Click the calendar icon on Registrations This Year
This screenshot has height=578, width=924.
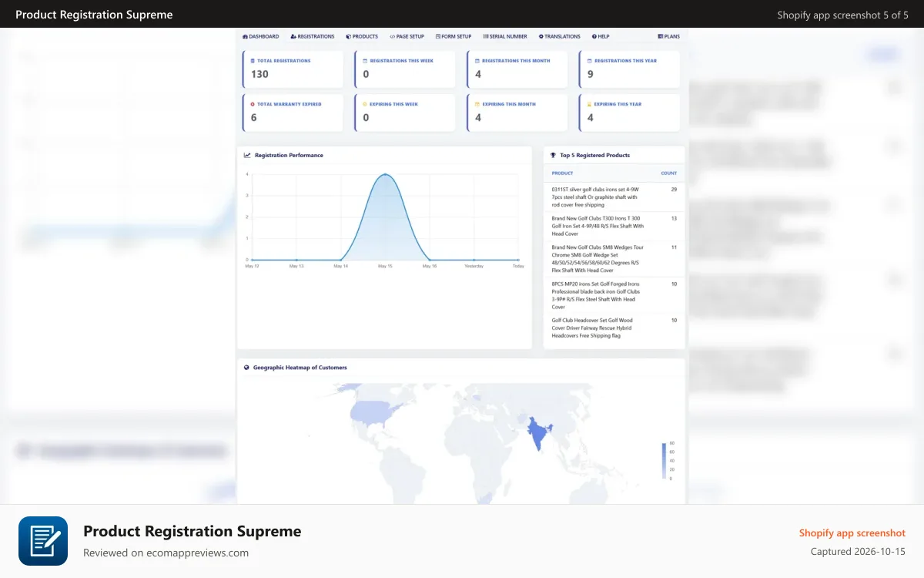point(590,61)
